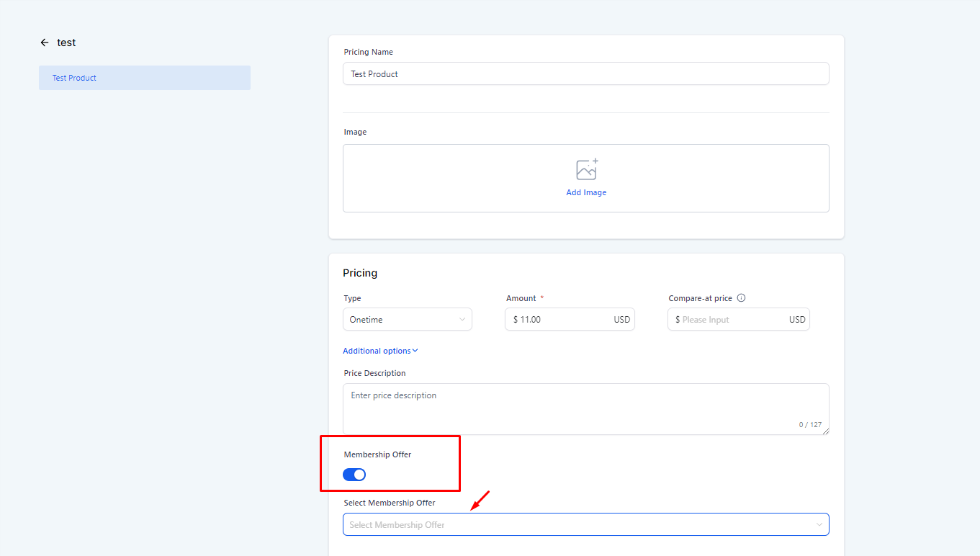980x556 pixels.
Task: Disable the Membership Offer toggle
Action: pos(354,475)
